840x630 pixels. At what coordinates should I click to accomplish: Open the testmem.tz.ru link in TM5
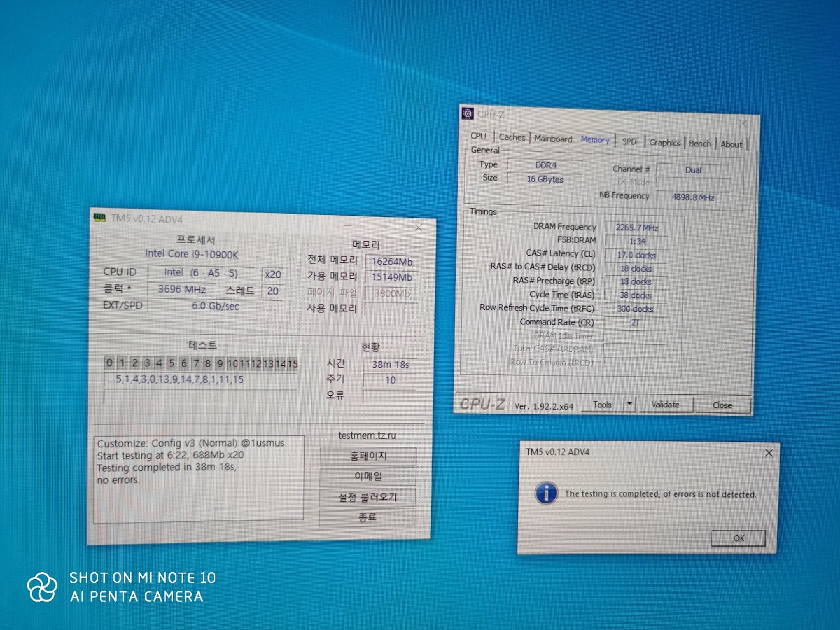tap(367, 435)
